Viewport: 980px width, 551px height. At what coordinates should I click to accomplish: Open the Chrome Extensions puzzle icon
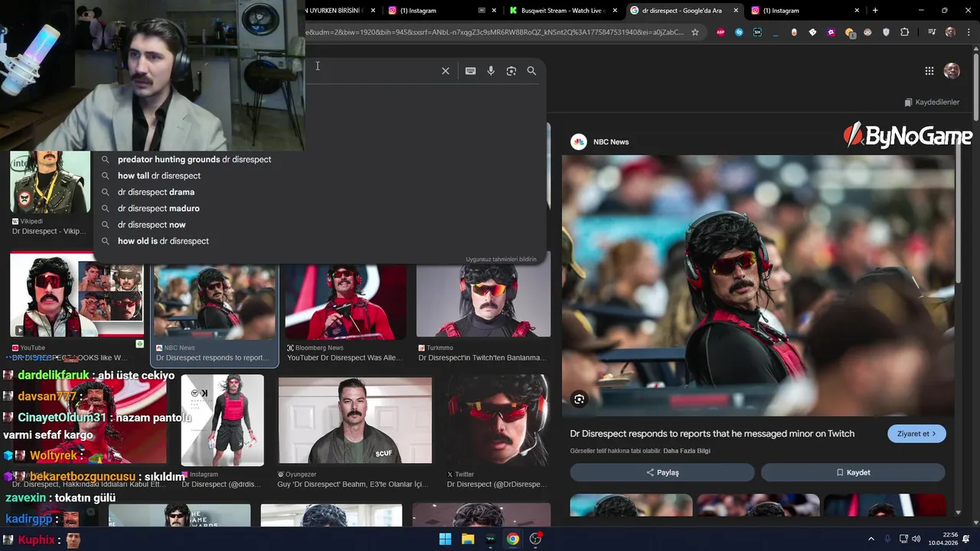tap(905, 32)
